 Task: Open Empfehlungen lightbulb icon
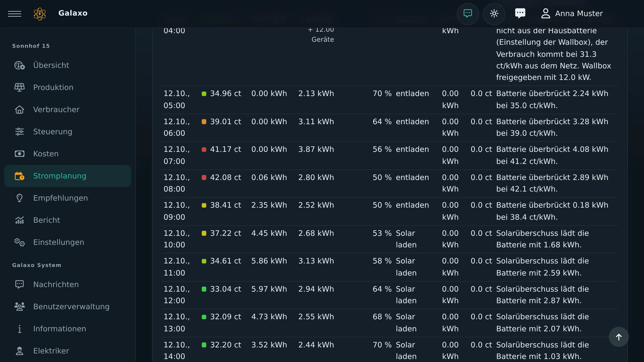tap(19, 198)
